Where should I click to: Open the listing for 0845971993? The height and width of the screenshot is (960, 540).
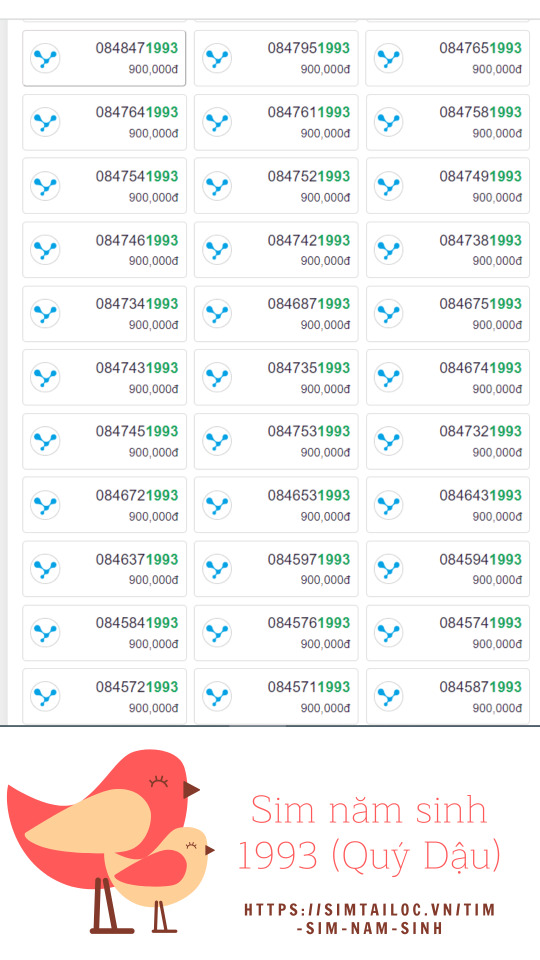pyautogui.click(x=309, y=559)
